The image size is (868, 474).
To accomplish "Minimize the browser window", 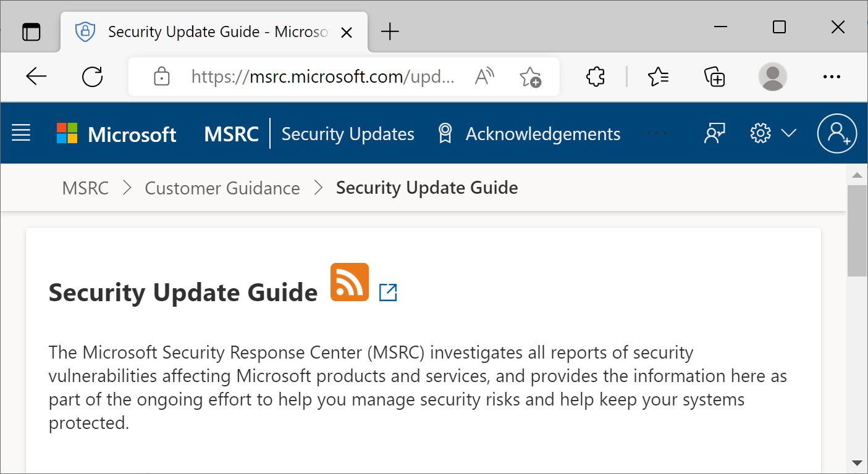I will (720, 27).
